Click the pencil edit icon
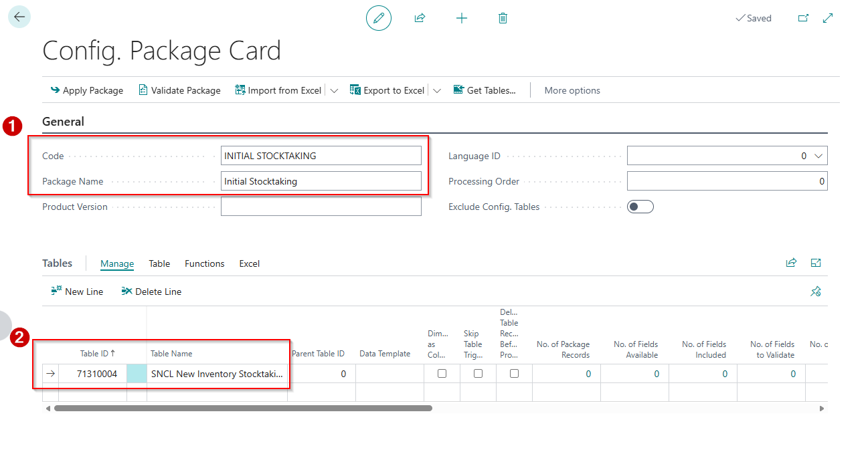This screenshot has height=452, width=868. pos(379,18)
